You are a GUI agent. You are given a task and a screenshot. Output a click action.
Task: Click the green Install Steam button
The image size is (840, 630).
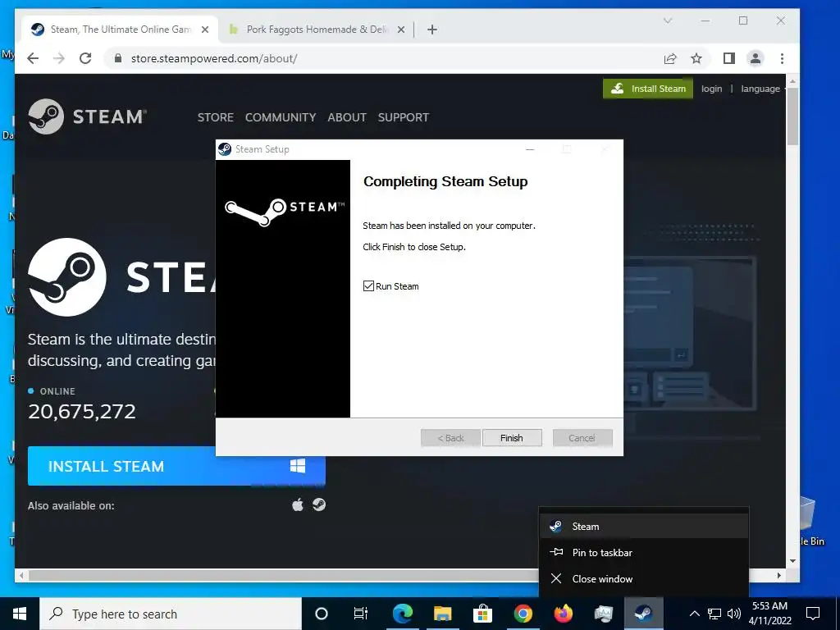click(648, 89)
